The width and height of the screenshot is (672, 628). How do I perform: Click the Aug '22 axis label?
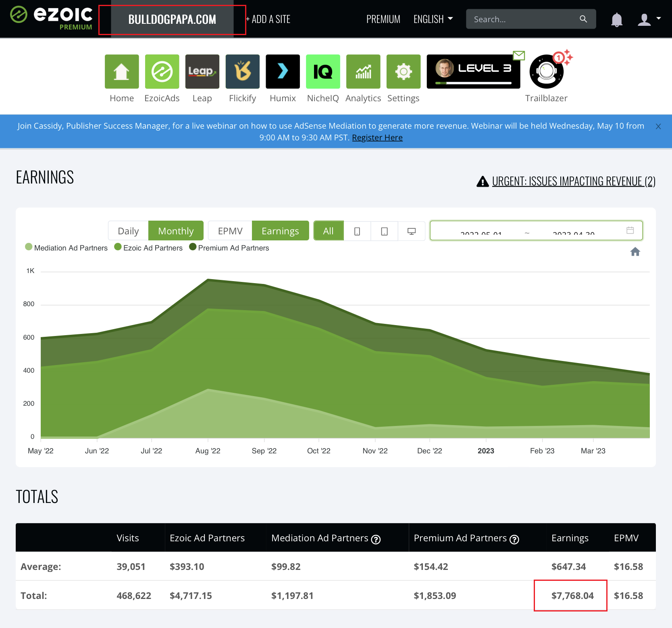coord(208,451)
